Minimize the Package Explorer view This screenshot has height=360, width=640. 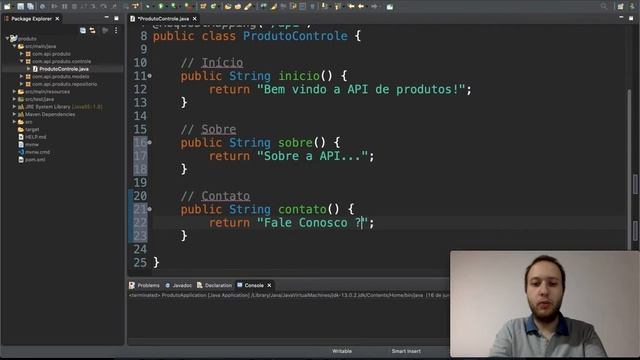coord(107,18)
